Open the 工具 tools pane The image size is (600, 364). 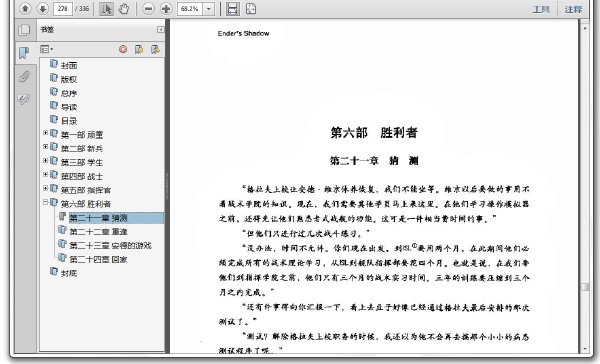click(541, 9)
